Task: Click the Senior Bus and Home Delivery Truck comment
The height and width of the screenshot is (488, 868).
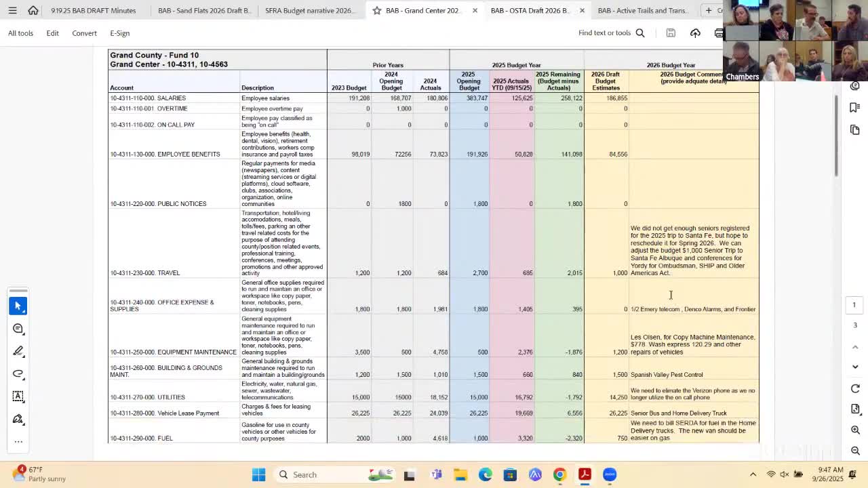Action: coord(678,413)
